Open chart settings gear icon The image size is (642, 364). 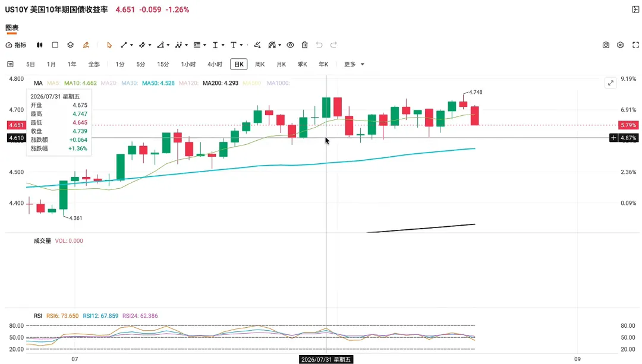tap(621, 45)
